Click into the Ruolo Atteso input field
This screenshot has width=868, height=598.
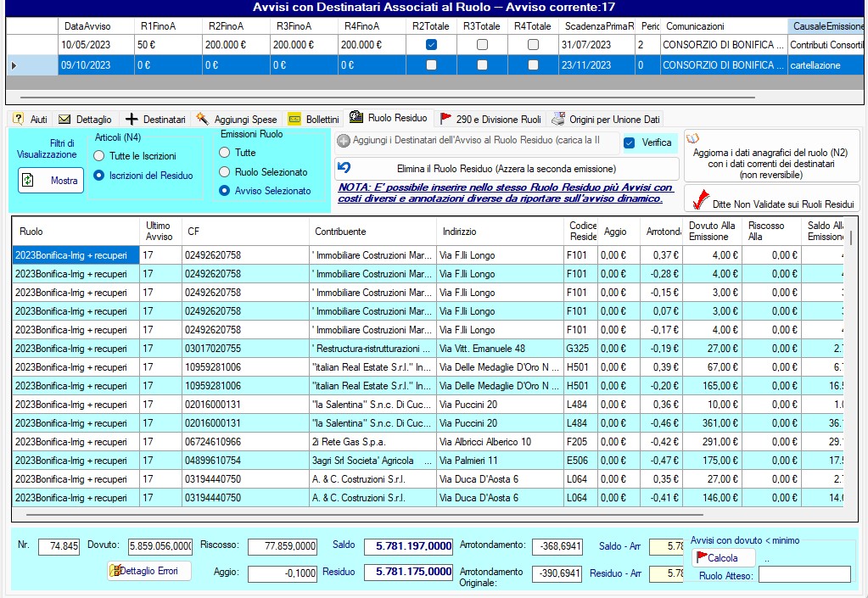[804, 574]
